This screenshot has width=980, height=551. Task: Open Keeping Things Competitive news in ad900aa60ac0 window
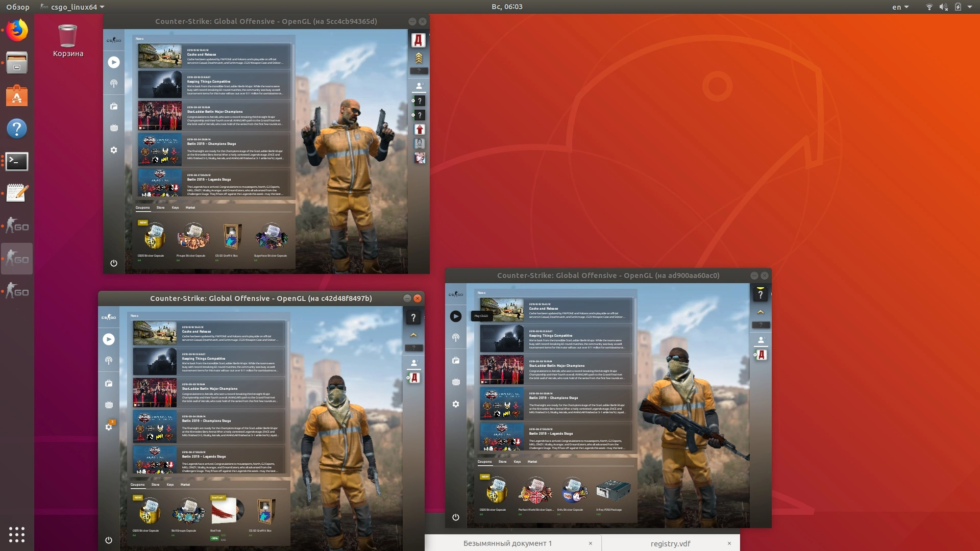pos(556,339)
